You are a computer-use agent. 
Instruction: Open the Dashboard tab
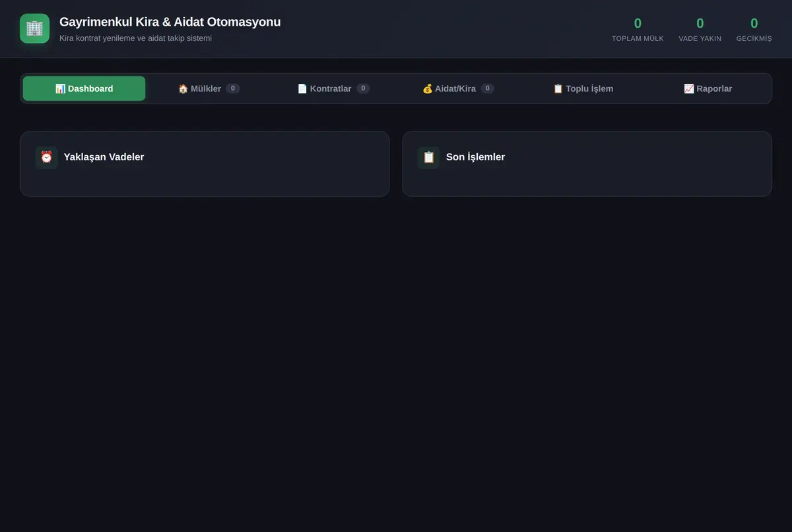tap(84, 88)
